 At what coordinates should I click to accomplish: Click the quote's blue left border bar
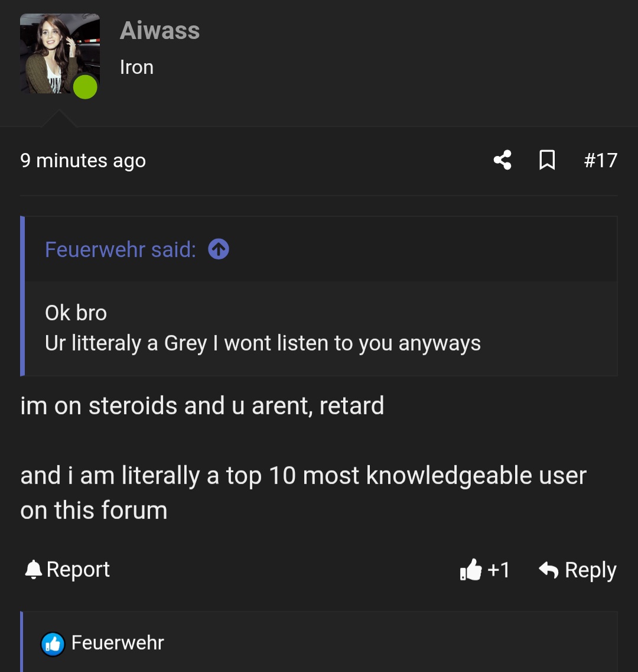coord(22,296)
